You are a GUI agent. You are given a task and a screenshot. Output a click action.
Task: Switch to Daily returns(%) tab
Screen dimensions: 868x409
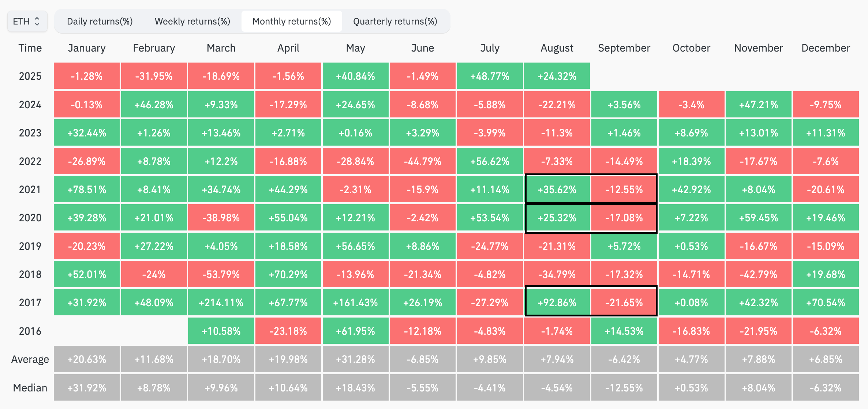[100, 21]
